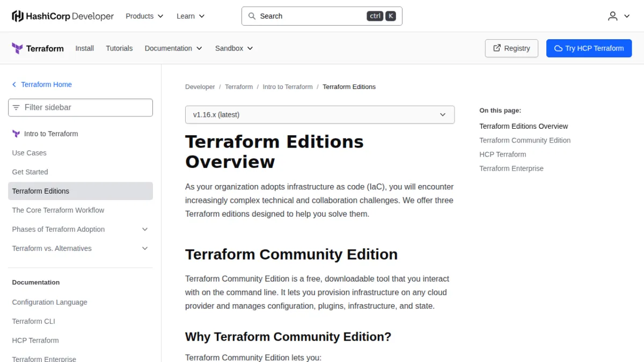Expand the Sandbox dropdown
Image resolution: width=644 pixels, height=362 pixels.
234,48
